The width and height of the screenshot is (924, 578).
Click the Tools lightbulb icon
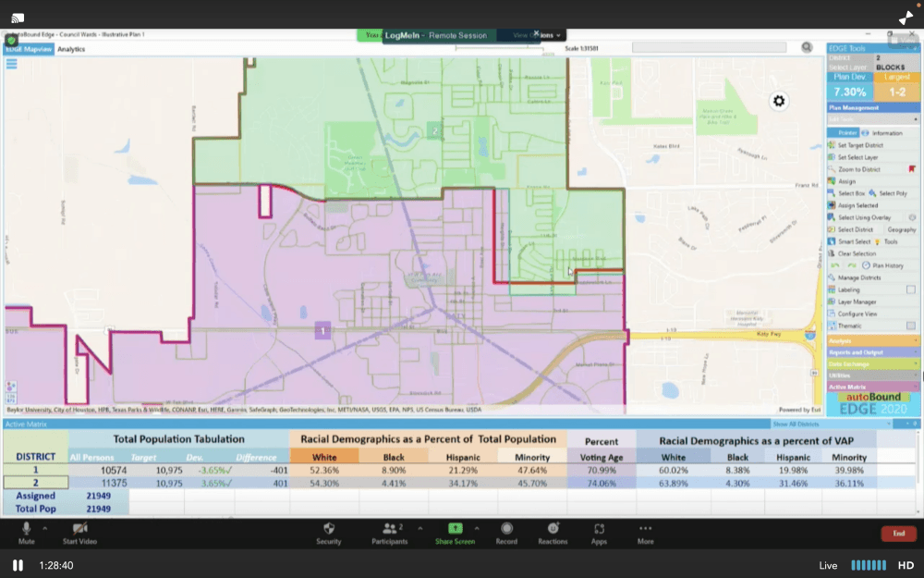[877, 241]
